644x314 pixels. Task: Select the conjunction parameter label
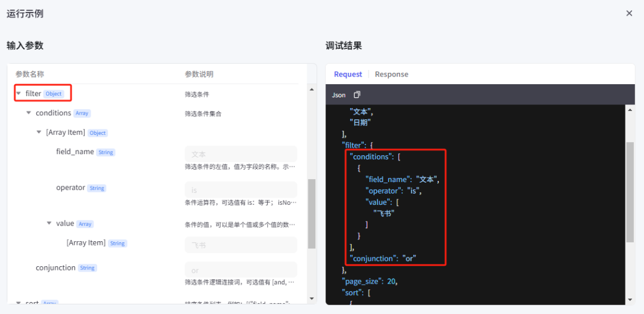pos(55,268)
